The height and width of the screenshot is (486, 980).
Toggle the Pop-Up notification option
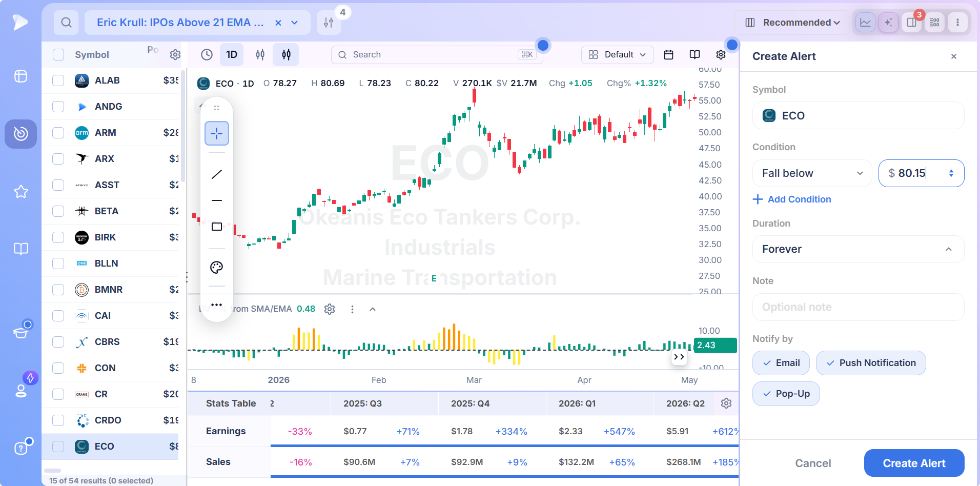click(786, 394)
